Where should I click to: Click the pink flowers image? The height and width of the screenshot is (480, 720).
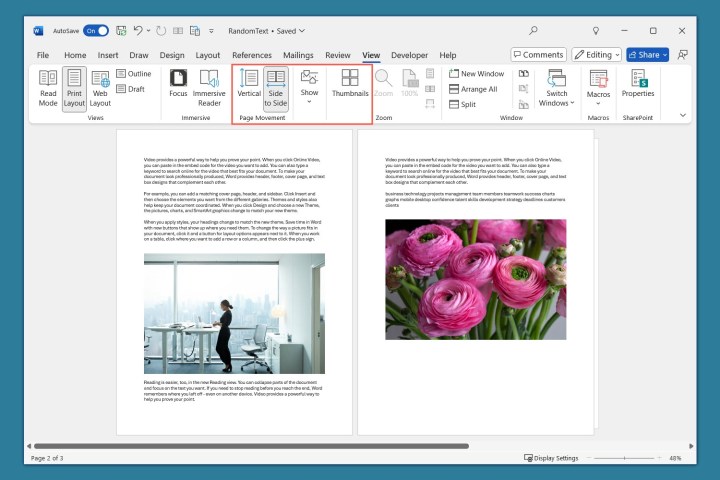pyautogui.click(x=475, y=279)
